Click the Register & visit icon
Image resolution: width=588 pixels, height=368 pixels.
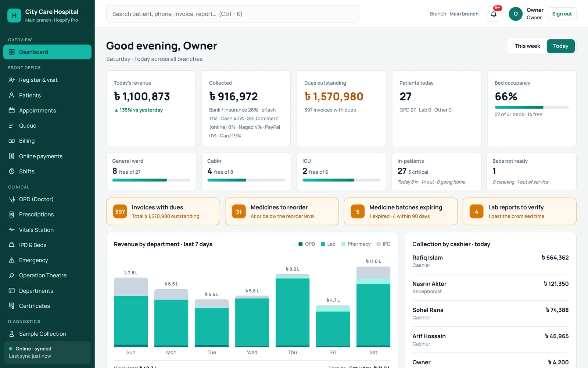tap(12, 80)
